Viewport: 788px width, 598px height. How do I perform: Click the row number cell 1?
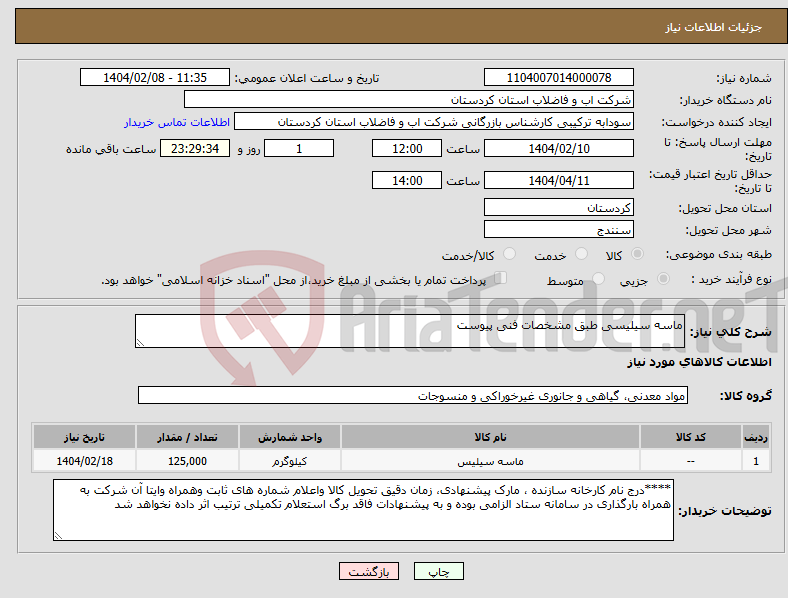click(756, 461)
